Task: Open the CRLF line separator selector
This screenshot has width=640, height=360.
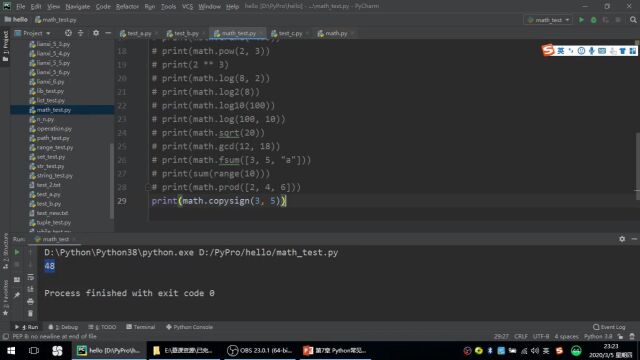Action: coord(521,337)
